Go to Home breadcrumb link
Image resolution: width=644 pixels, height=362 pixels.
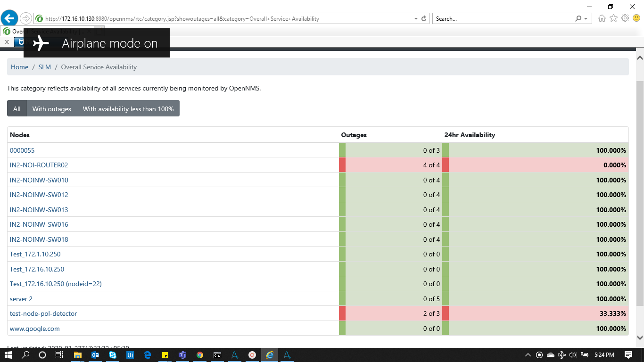(20, 67)
